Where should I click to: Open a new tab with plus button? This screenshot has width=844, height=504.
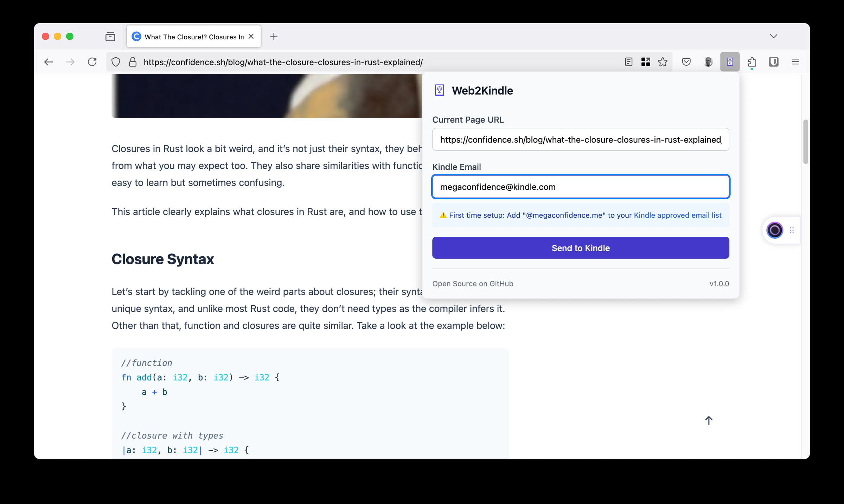pyautogui.click(x=274, y=37)
